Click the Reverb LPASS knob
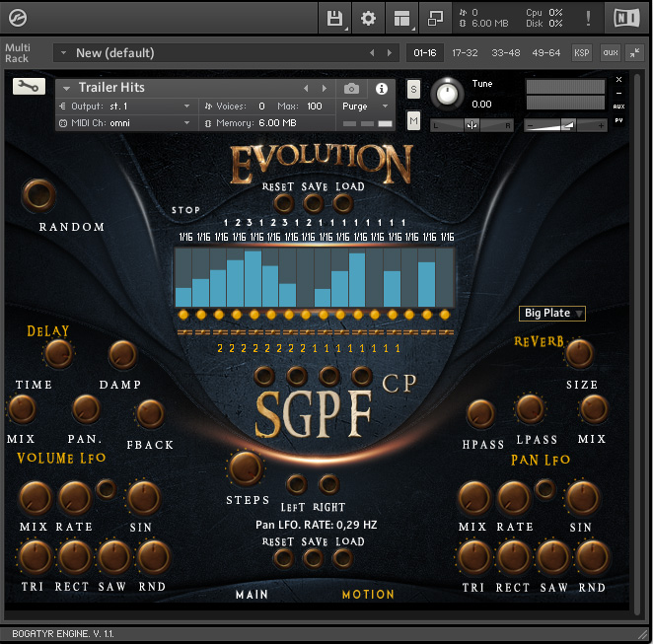Screen dimensions: 653x644 click(x=530, y=409)
